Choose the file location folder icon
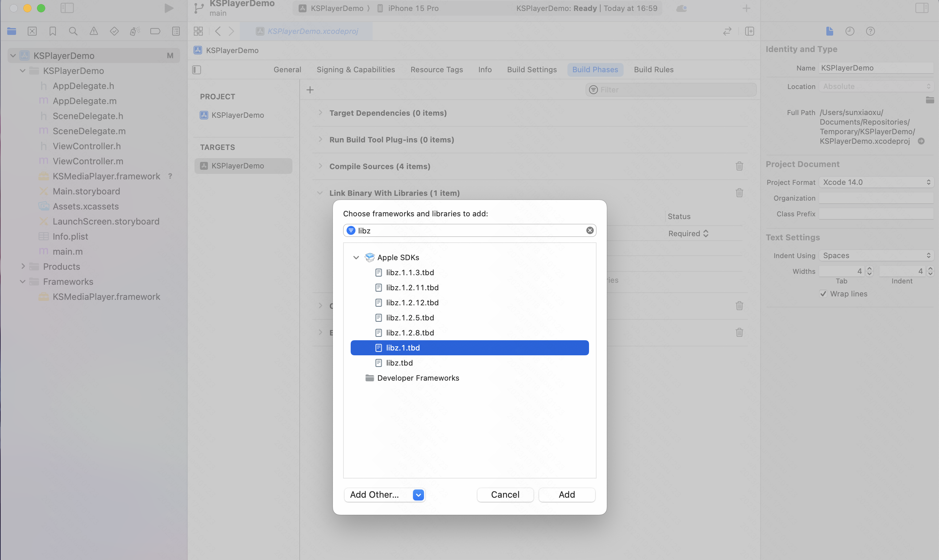The image size is (939, 560). [929, 100]
